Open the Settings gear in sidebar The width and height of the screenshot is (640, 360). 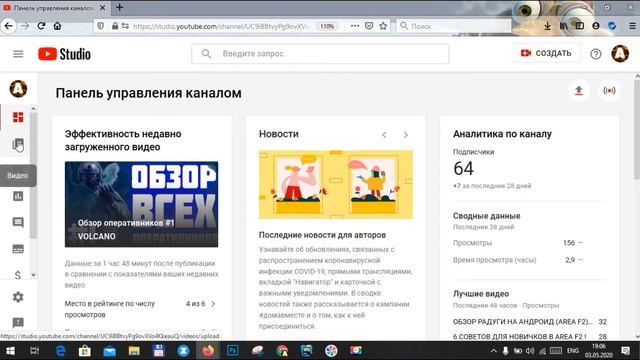click(18, 297)
